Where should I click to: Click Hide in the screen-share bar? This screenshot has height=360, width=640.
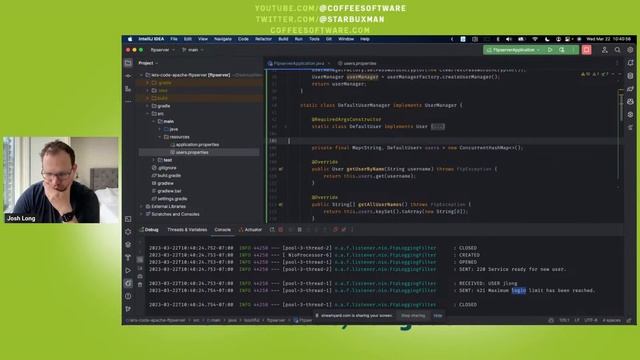438,316
